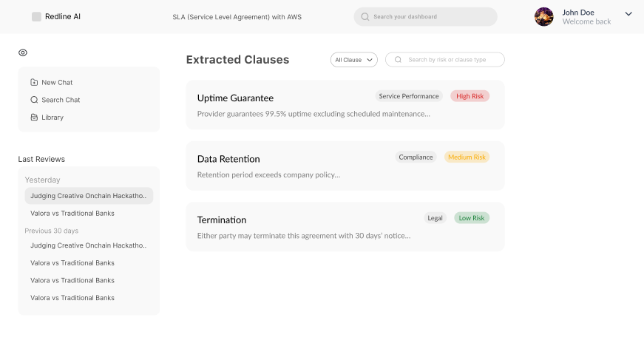
Task: Click the Redline AI logo square
Action: [36, 16]
